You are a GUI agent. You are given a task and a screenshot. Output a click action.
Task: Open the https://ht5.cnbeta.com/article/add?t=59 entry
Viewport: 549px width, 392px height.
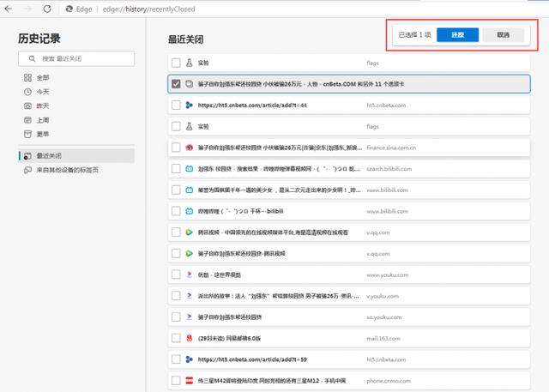(x=252, y=359)
